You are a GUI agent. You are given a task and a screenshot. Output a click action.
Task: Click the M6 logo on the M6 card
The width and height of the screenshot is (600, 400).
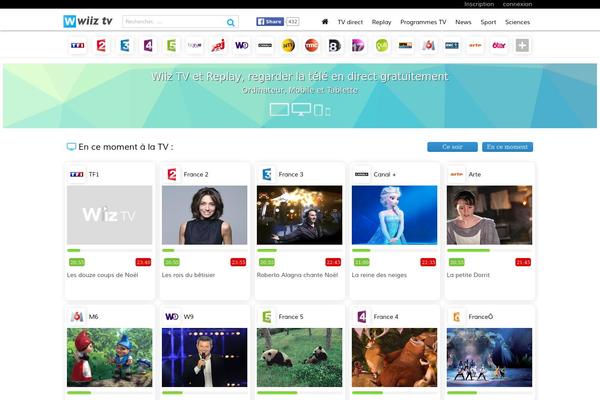77,317
